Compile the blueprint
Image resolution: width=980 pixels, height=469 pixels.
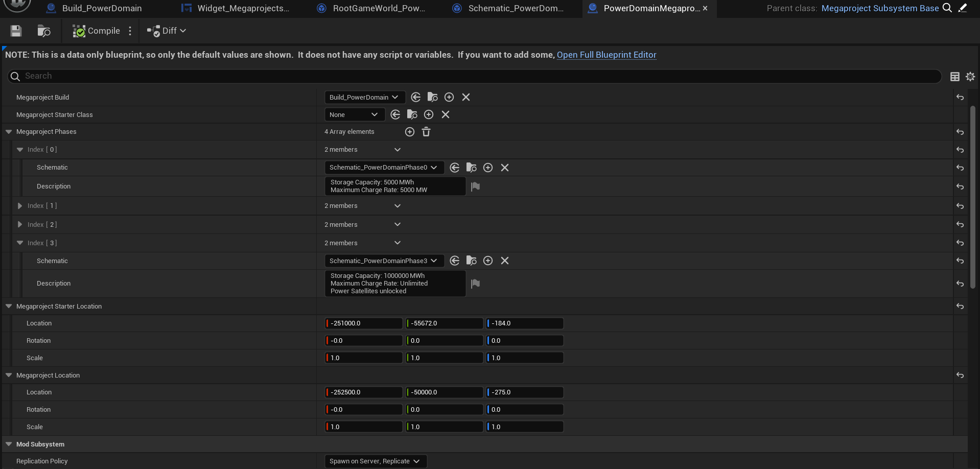[x=96, y=31]
